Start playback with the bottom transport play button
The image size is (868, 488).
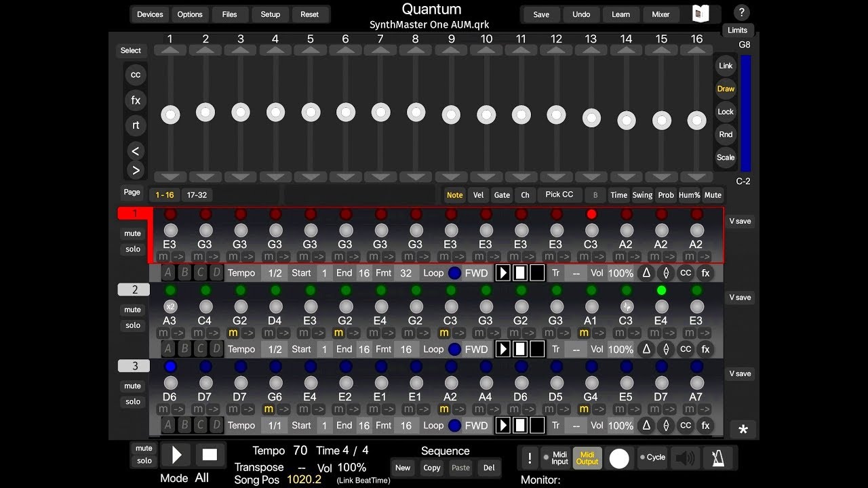[x=176, y=454]
